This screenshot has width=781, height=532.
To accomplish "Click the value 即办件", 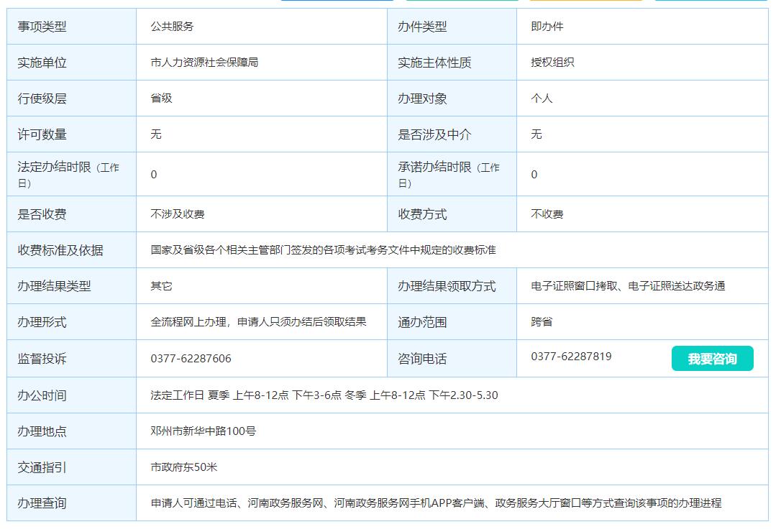I will point(547,27).
